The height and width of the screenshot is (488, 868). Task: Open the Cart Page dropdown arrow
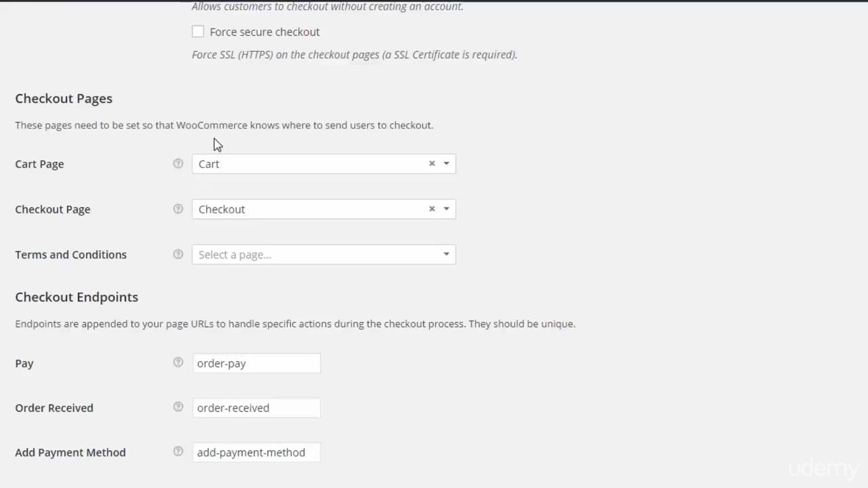(446, 163)
